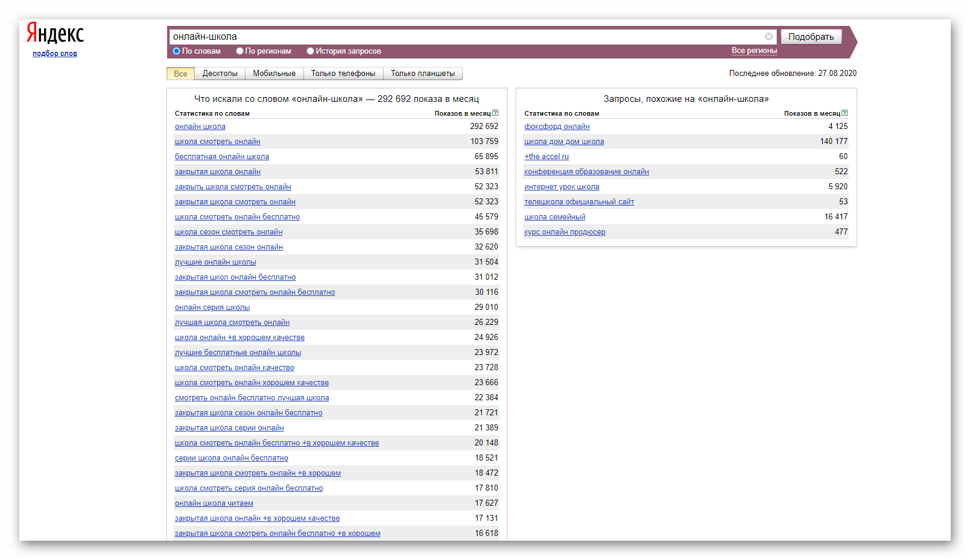Open закрыть школа смотреть онлайн link

tap(233, 187)
